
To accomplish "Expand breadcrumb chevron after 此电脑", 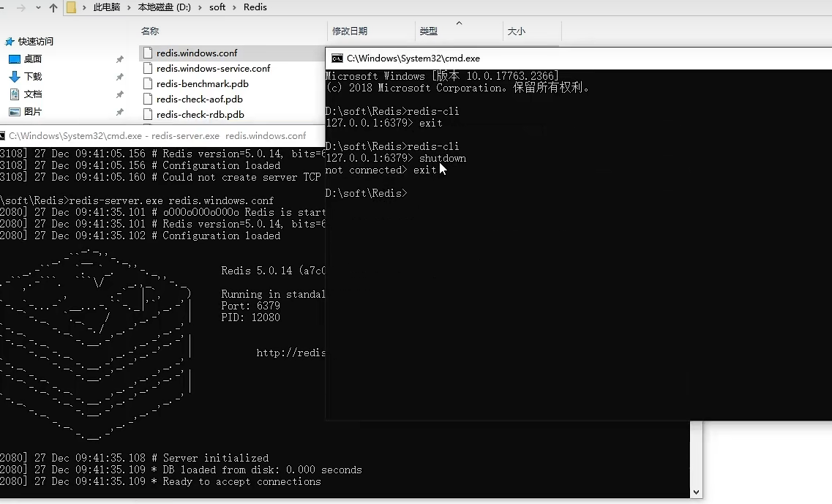I will pyautogui.click(x=129, y=7).
